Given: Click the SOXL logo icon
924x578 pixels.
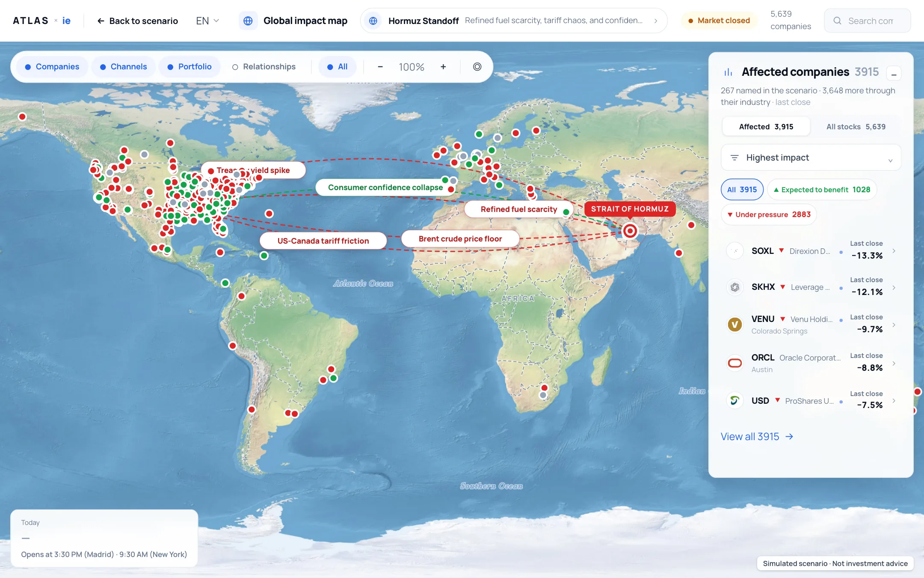Looking at the screenshot, I should [735, 251].
